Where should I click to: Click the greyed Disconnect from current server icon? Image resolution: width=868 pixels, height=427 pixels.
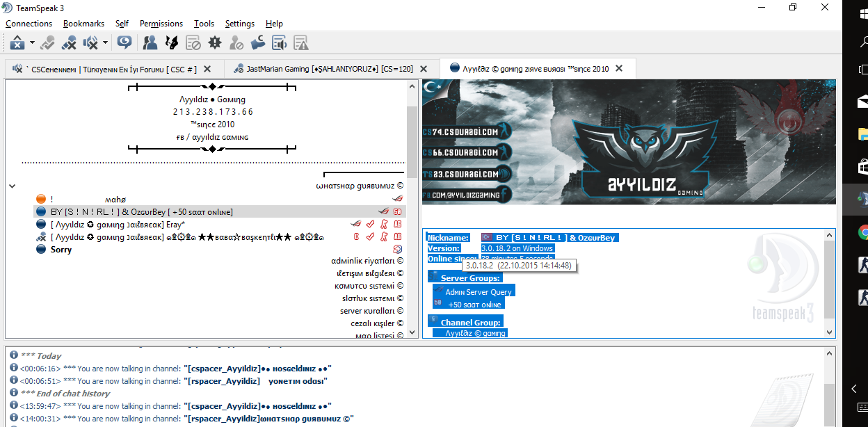coord(47,43)
